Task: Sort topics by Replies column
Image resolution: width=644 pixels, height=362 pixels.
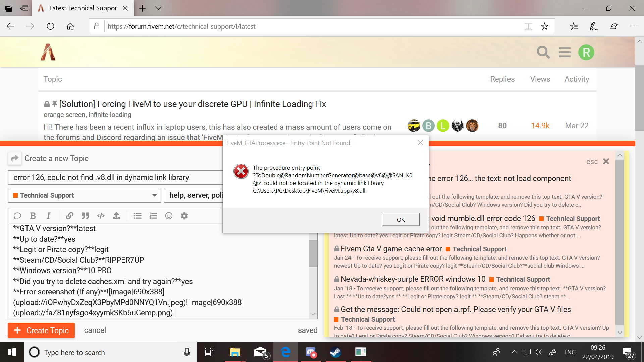Action: pos(502,79)
